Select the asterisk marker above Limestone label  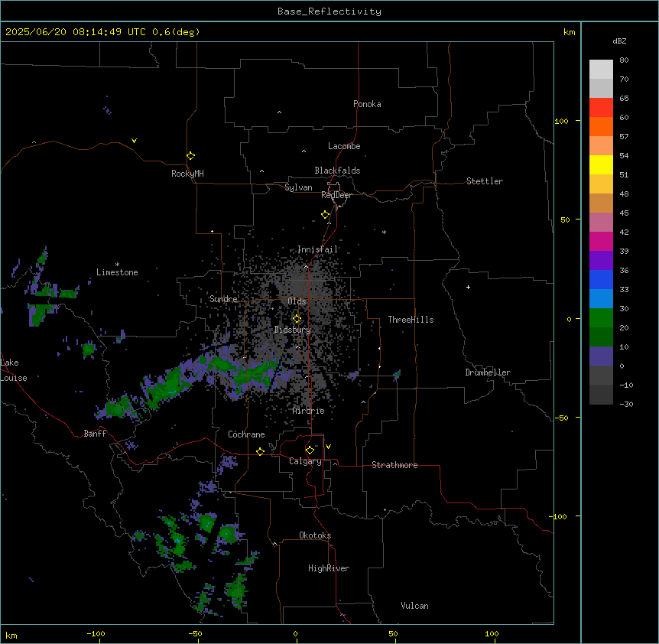pyautogui.click(x=117, y=265)
